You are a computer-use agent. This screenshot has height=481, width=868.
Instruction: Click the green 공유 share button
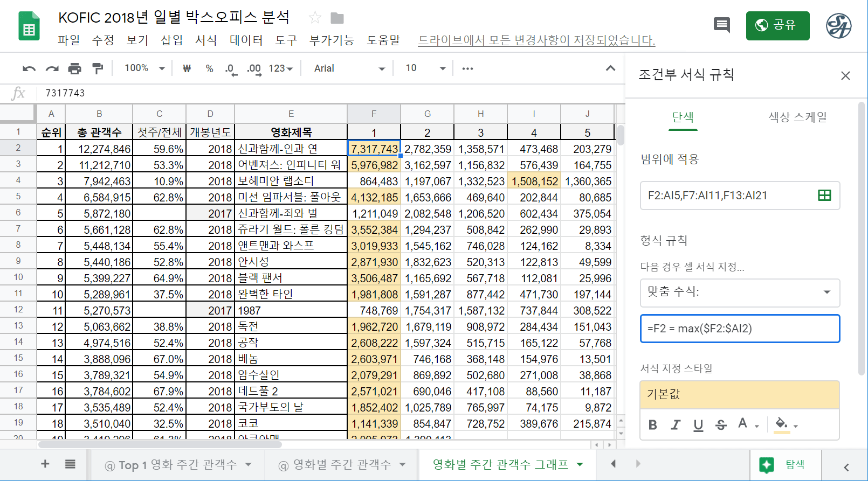pyautogui.click(x=777, y=25)
